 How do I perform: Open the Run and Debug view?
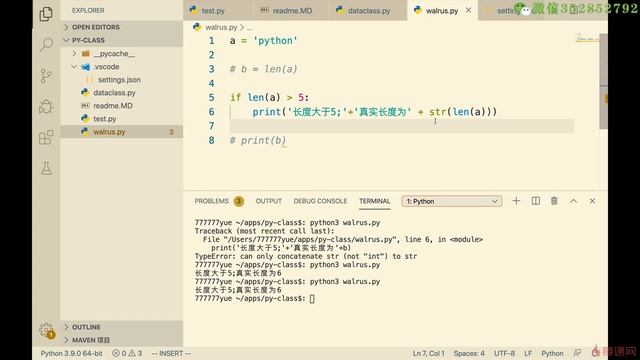[x=46, y=107]
